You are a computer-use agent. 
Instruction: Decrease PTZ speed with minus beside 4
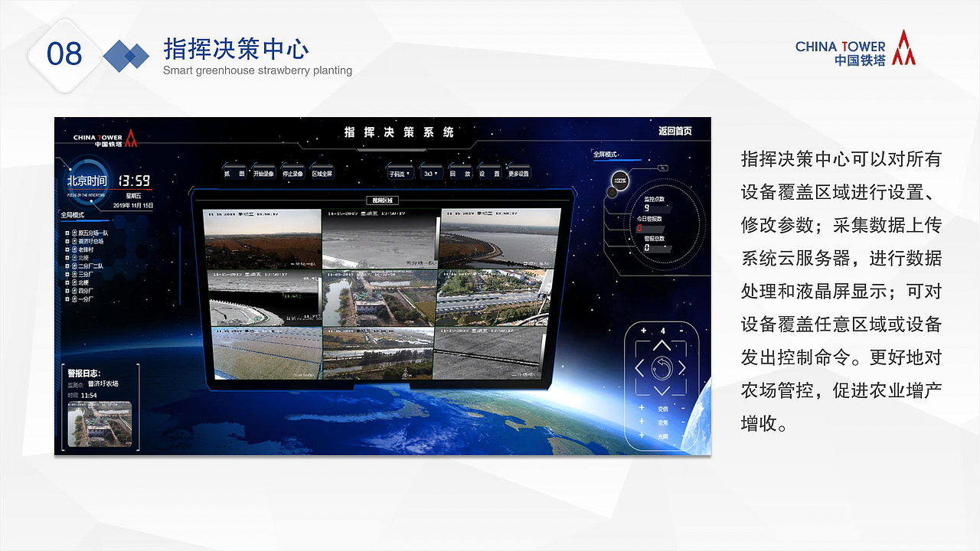681,331
